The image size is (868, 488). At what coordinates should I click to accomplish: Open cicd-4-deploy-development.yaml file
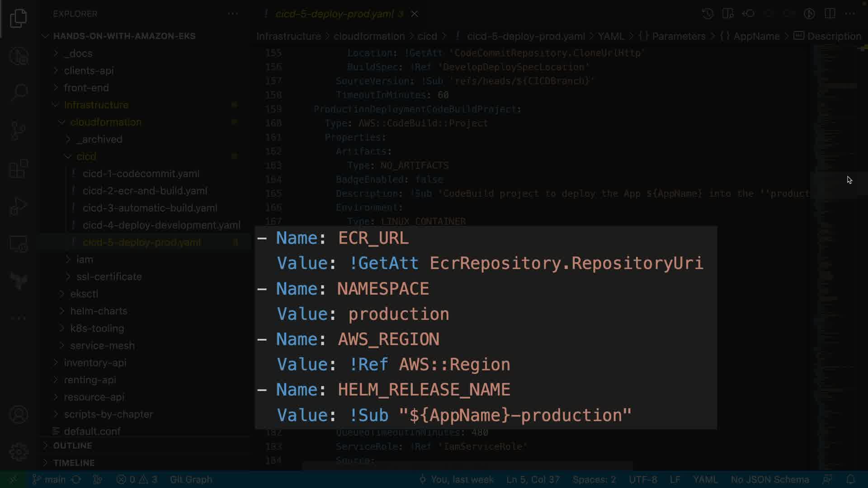161,225
